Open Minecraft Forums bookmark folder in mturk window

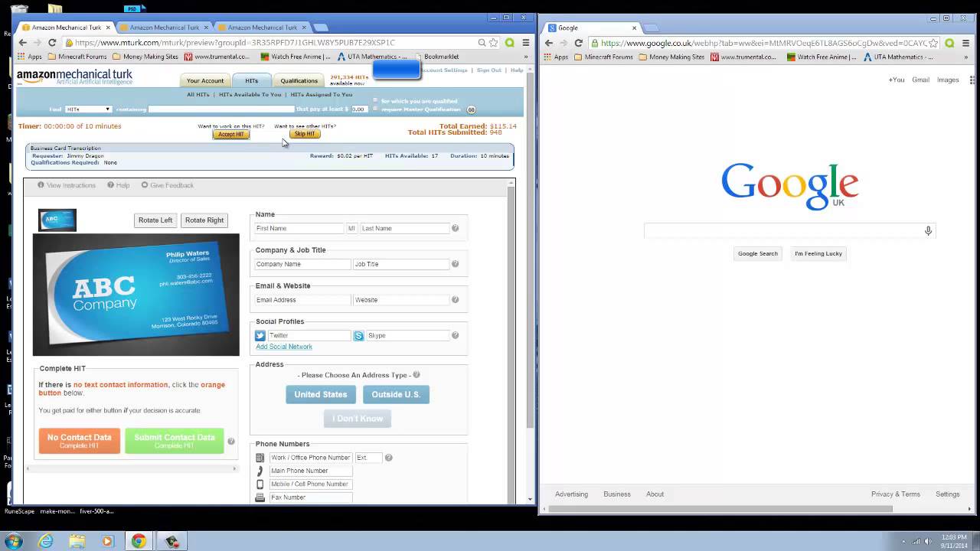pyautogui.click(x=77, y=57)
